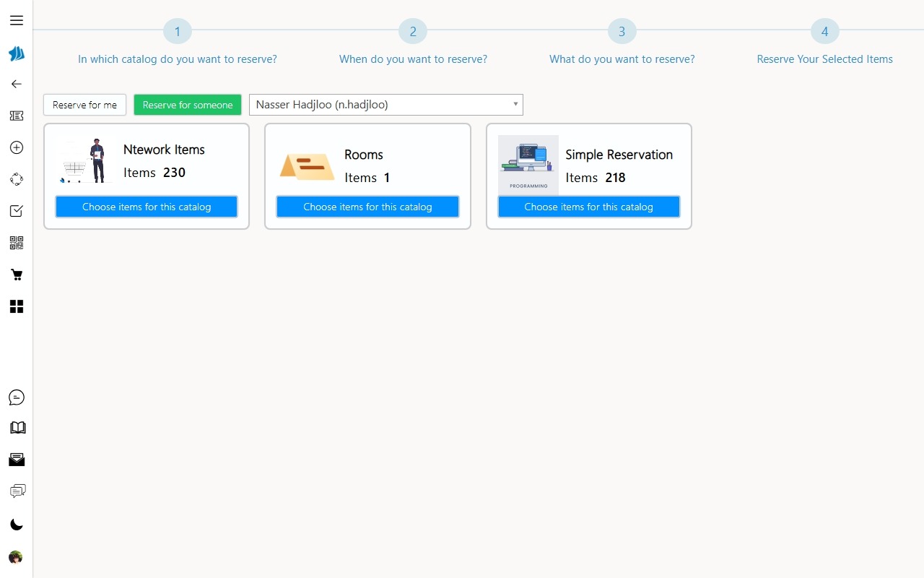Click the four-squares dashboard icon
924x578 pixels.
pos(17,306)
